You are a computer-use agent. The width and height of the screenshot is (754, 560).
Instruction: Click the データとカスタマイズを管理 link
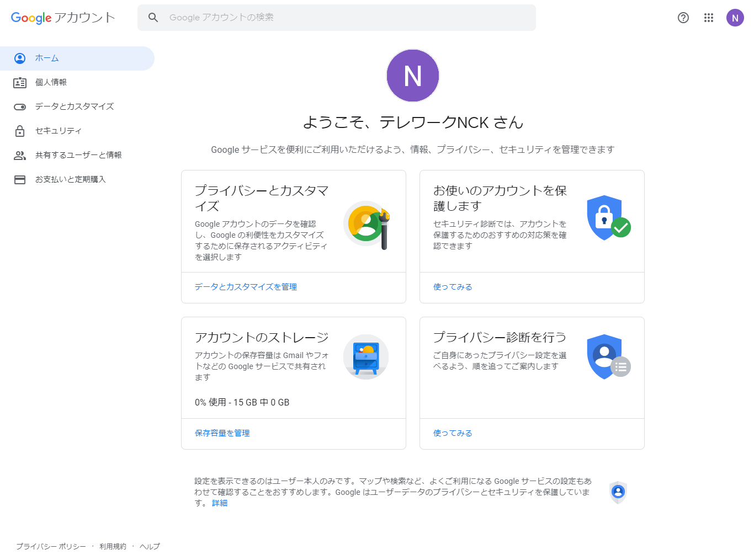point(246,287)
